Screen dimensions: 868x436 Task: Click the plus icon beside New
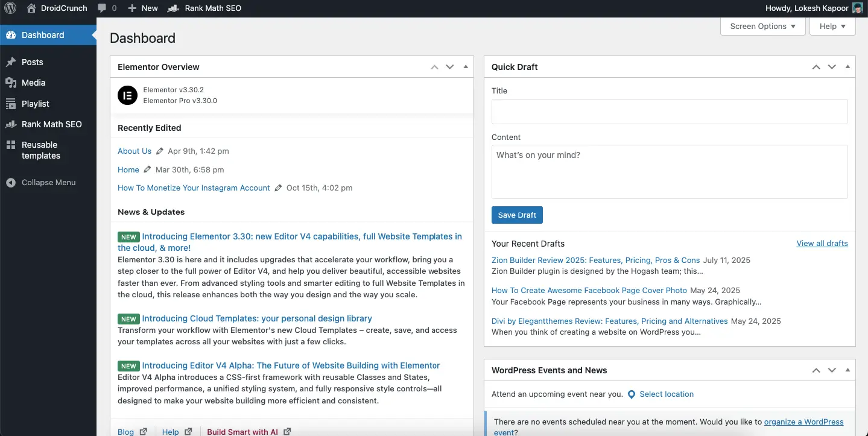click(x=132, y=8)
